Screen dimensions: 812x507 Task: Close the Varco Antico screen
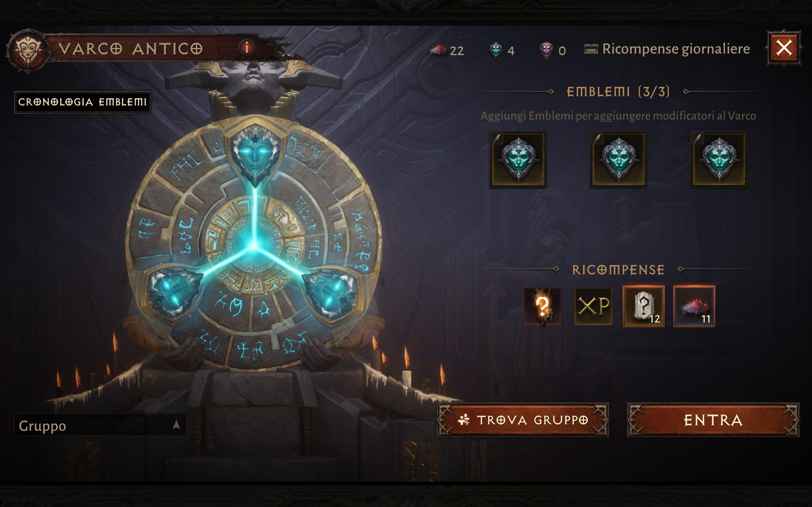point(784,48)
